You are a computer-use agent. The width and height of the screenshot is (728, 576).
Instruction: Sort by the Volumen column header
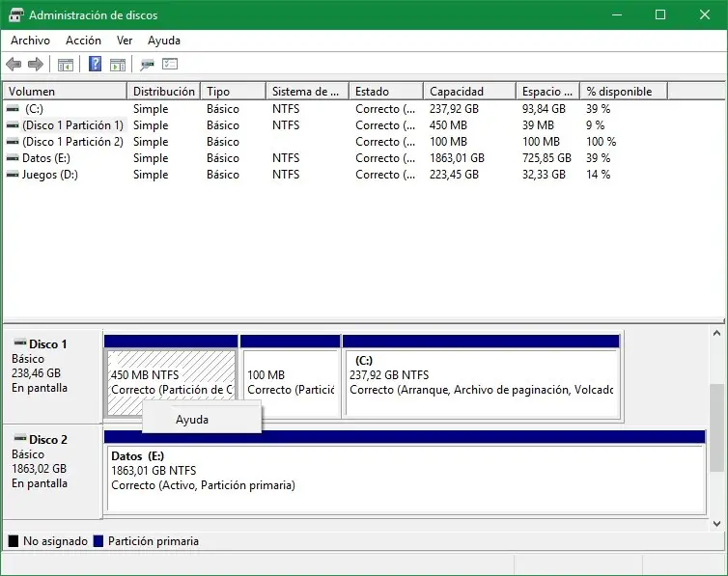pos(64,92)
